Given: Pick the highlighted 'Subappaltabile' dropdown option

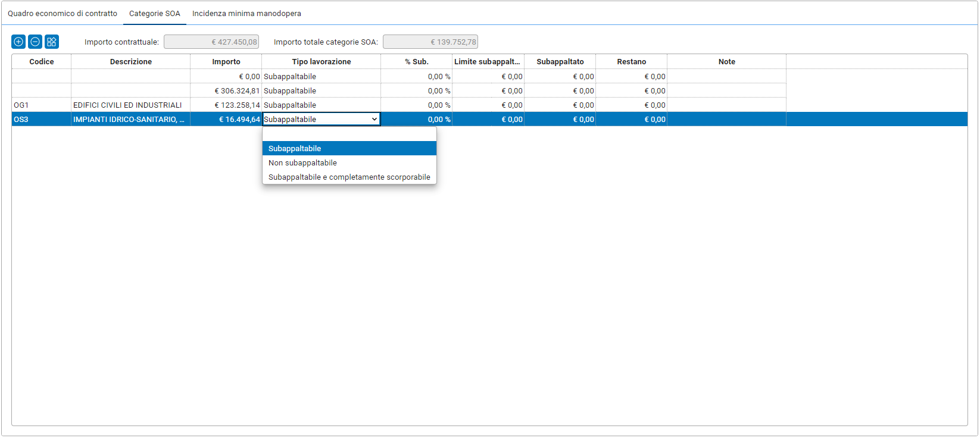Looking at the screenshot, I should coord(295,149).
